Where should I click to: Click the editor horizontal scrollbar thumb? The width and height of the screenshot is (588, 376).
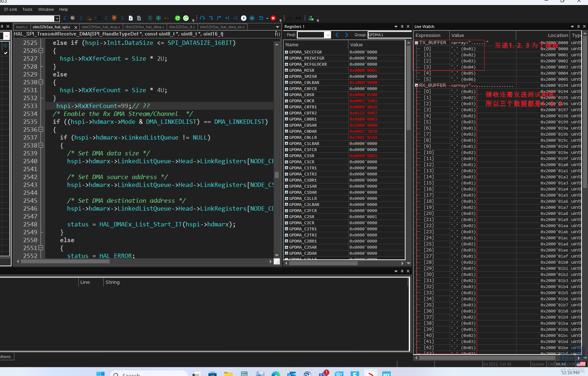pos(65,262)
